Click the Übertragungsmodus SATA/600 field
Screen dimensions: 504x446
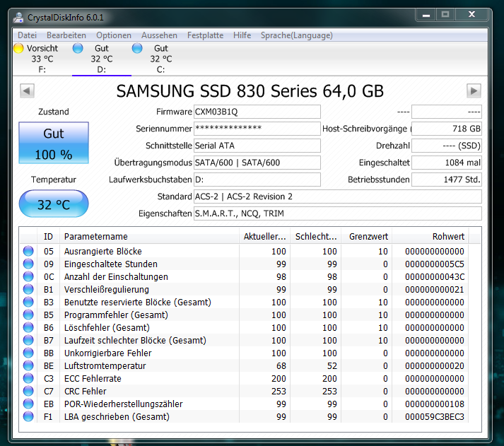[x=257, y=163]
